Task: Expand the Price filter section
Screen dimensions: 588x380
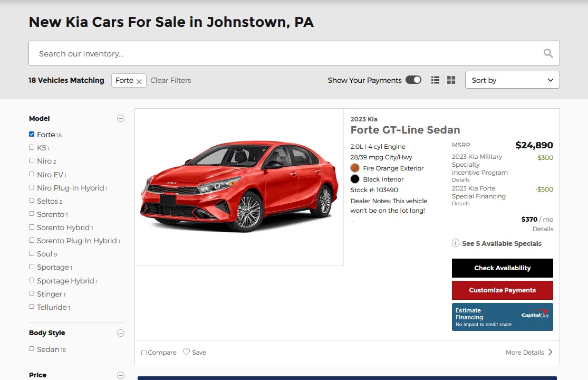Action: click(x=121, y=374)
